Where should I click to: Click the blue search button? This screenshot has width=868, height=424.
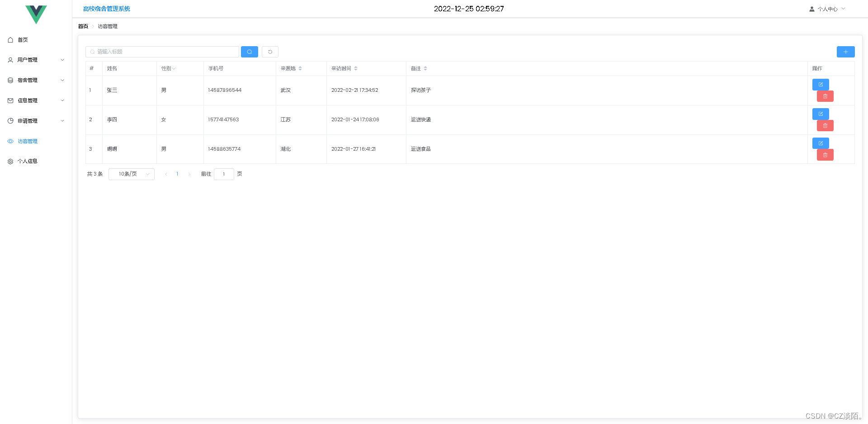coord(250,52)
